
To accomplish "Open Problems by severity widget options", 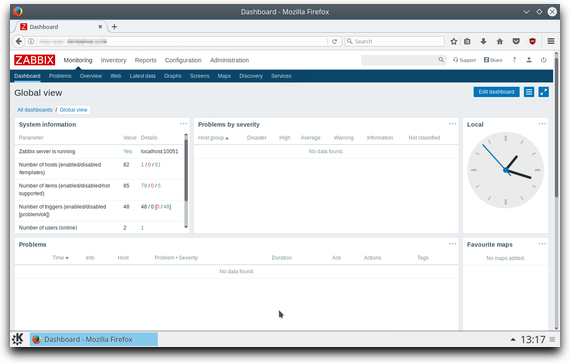I will point(452,124).
